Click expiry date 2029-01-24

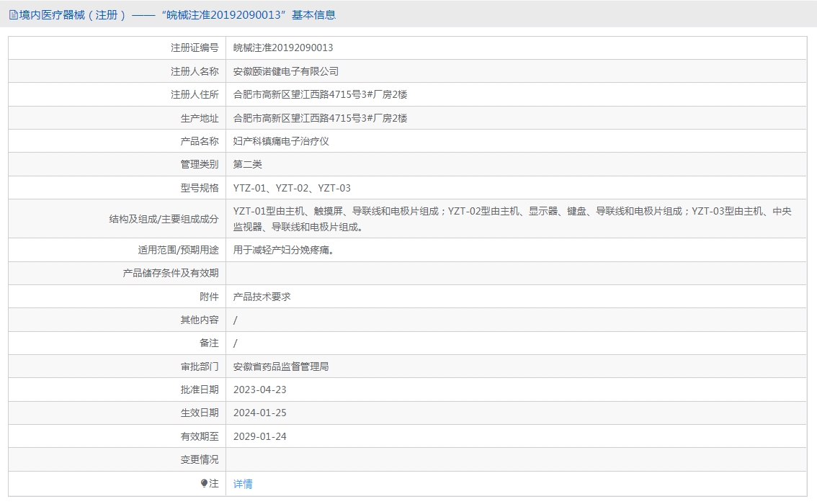[259, 436]
